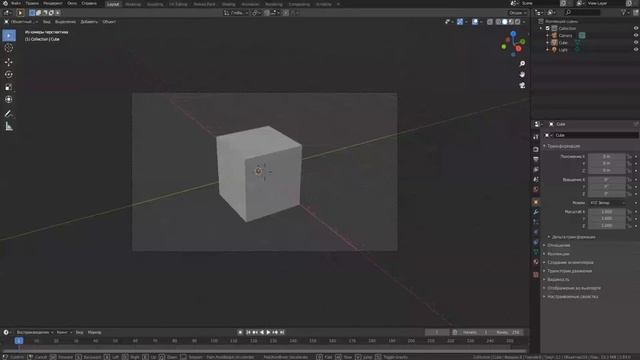Switch to solid viewport shading
This screenshot has width=640, height=360.
(505, 22)
